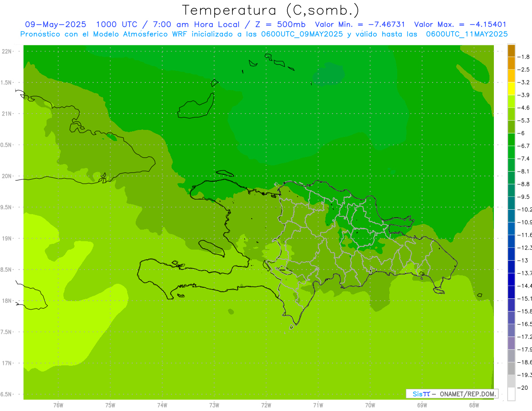Click the 21N latitude axis label

7,114
